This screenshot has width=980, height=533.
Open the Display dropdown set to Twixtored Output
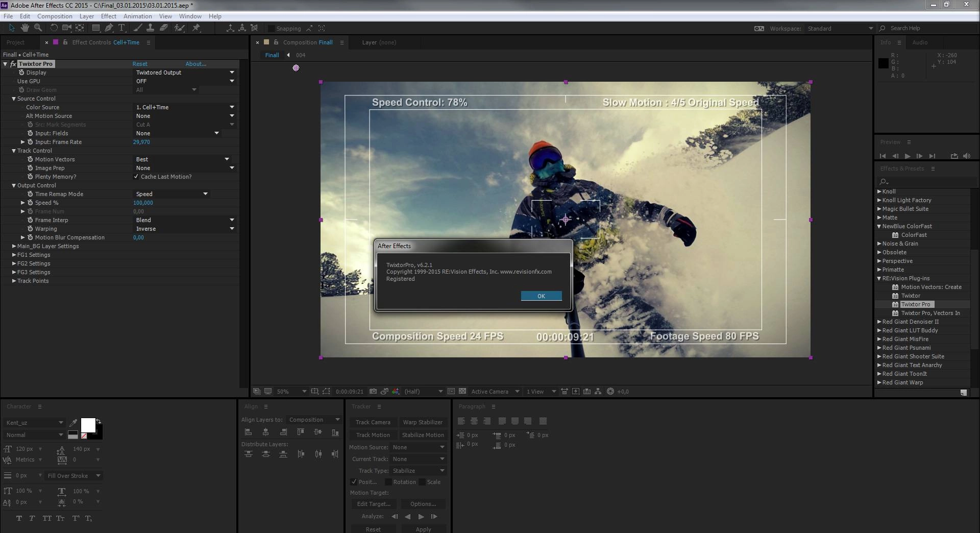click(x=185, y=72)
